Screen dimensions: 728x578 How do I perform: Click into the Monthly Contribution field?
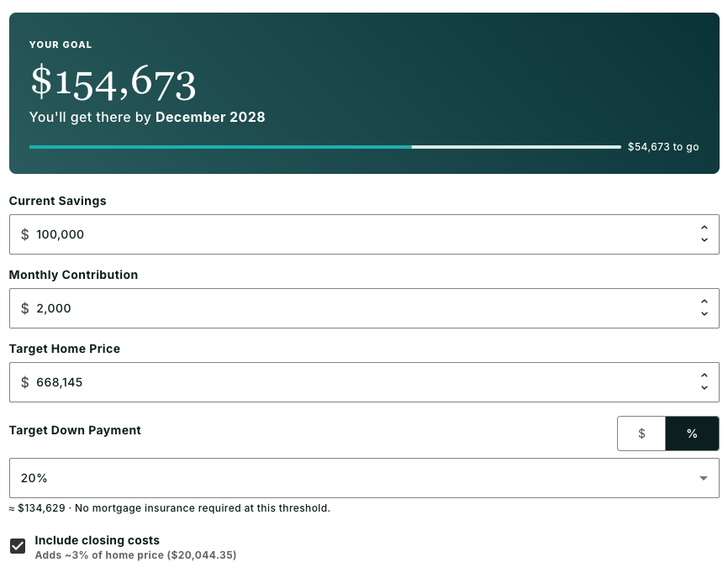(x=364, y=308)
